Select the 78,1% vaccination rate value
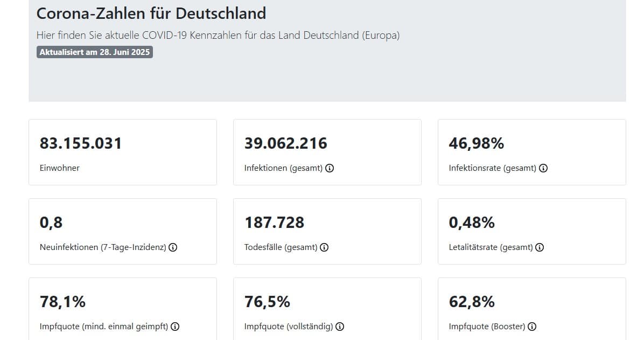This screenshot has height=340, width=644. [62, 302]
